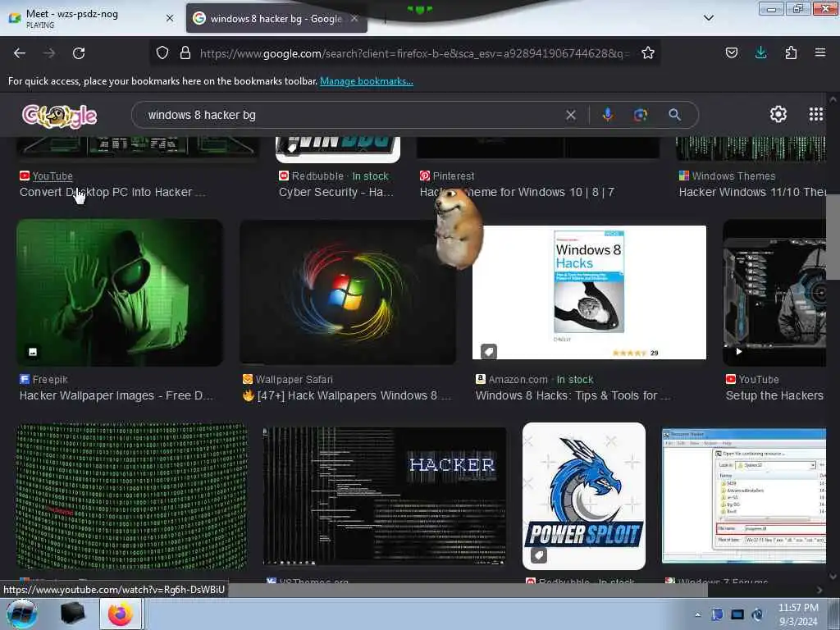Click the Manage bookmarks link

click(x=367, y=81)
